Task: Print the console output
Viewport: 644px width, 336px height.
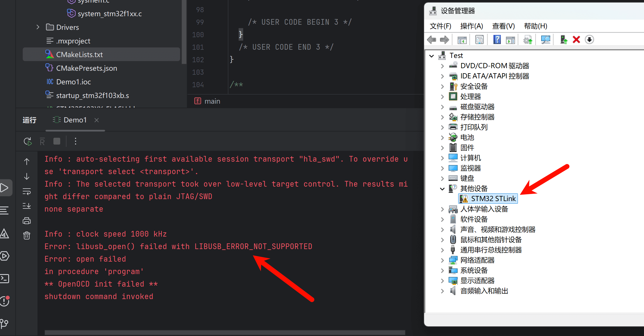Action: (x=27, y=221)
